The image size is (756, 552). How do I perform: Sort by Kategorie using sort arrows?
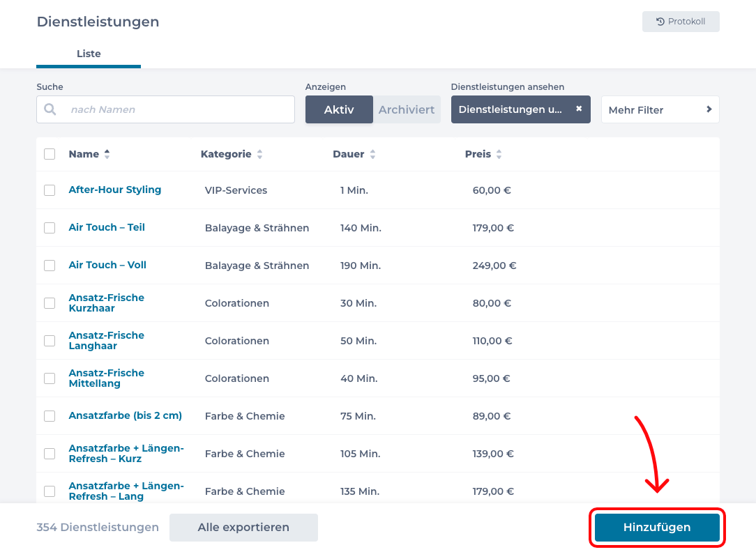pos(259,155)
